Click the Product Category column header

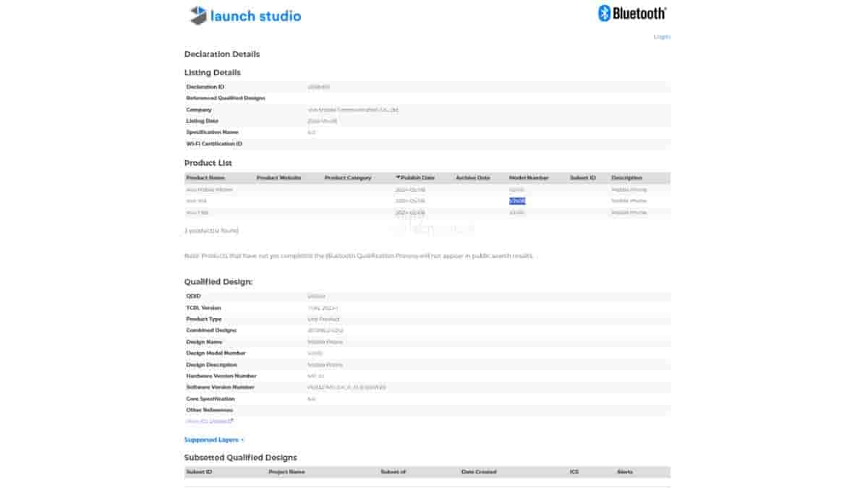[x=348, y=178]
